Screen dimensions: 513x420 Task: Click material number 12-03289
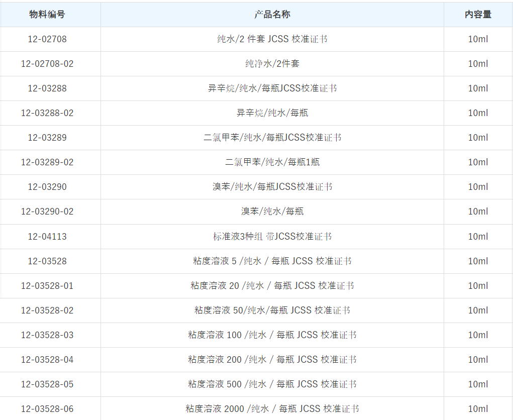click(47, 138)
